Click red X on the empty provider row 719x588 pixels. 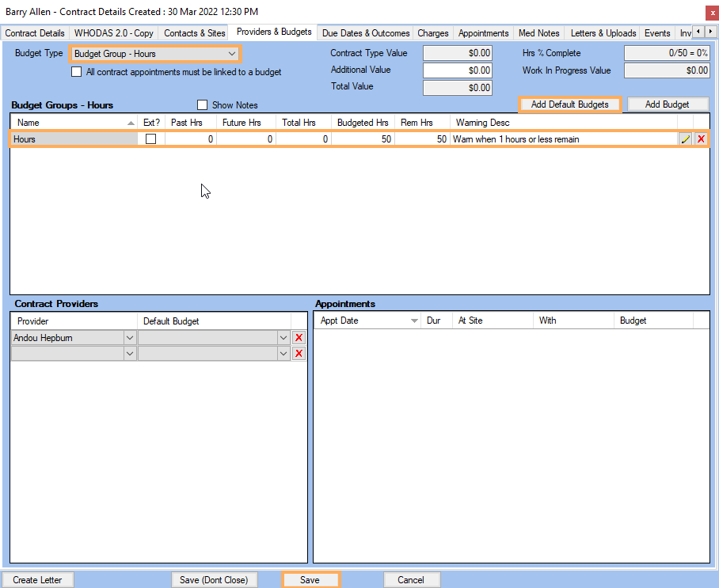299,354
